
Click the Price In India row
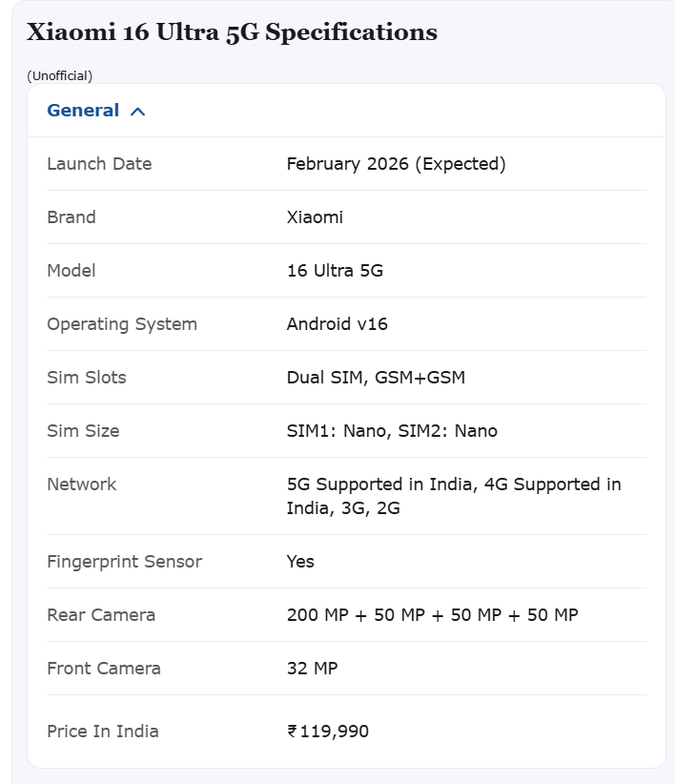(x=102, y=732)
